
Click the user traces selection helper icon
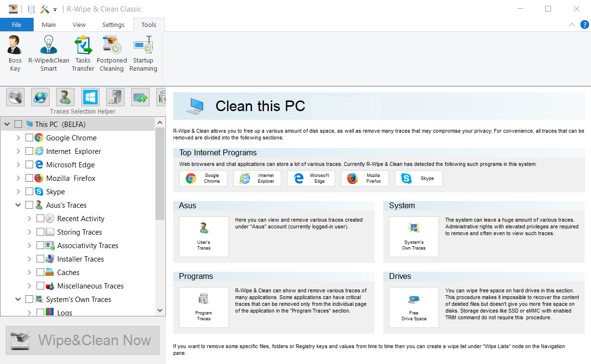point(65,97)
